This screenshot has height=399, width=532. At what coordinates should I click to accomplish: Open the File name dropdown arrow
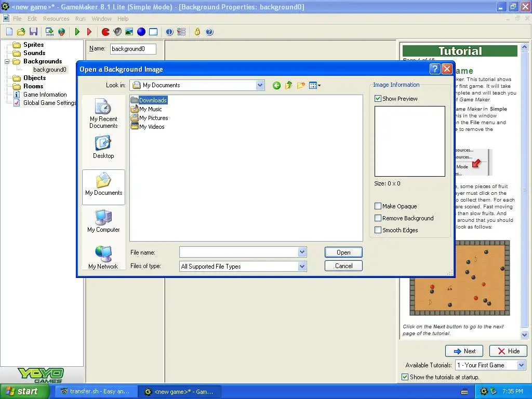point(302,252)
